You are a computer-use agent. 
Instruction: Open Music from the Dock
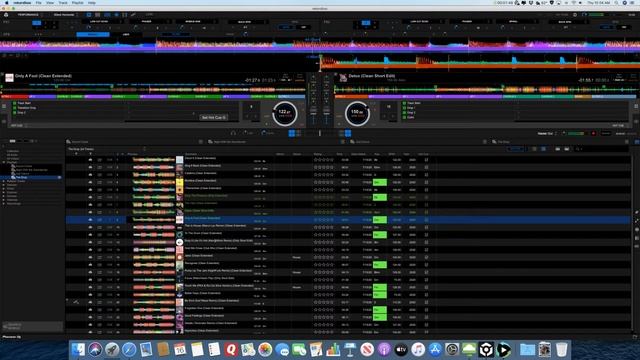418,350
